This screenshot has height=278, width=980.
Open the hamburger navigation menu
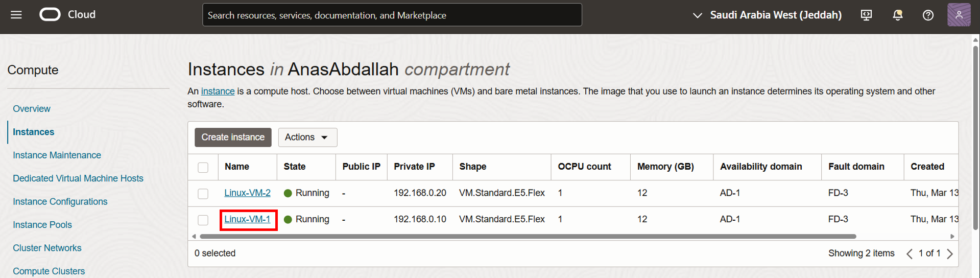[x=16, y=15]
